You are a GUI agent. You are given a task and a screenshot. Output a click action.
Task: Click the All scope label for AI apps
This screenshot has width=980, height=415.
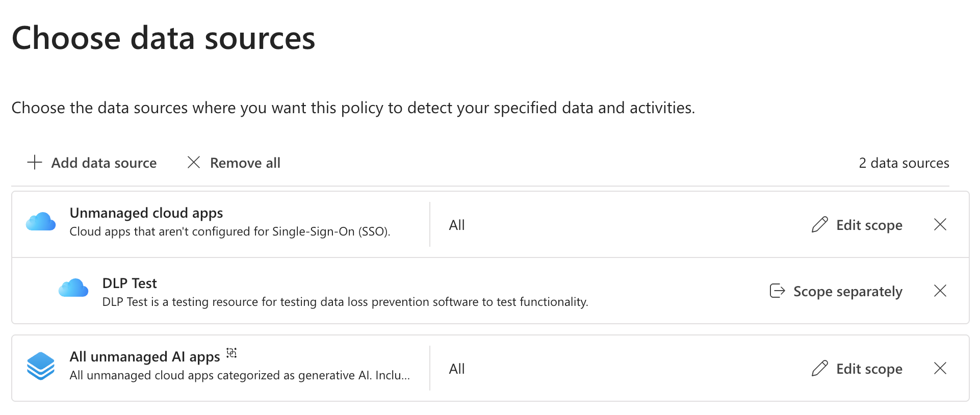[x=456, y=368]
